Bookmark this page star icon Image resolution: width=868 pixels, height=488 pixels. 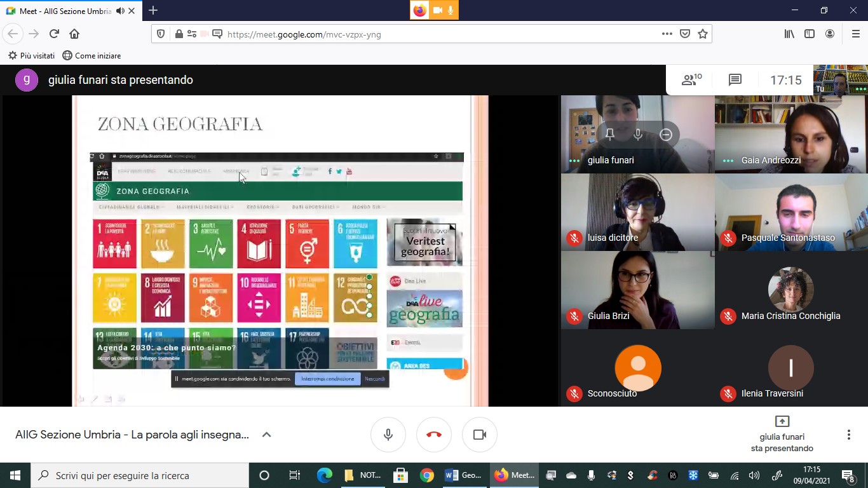pos(703,34)
